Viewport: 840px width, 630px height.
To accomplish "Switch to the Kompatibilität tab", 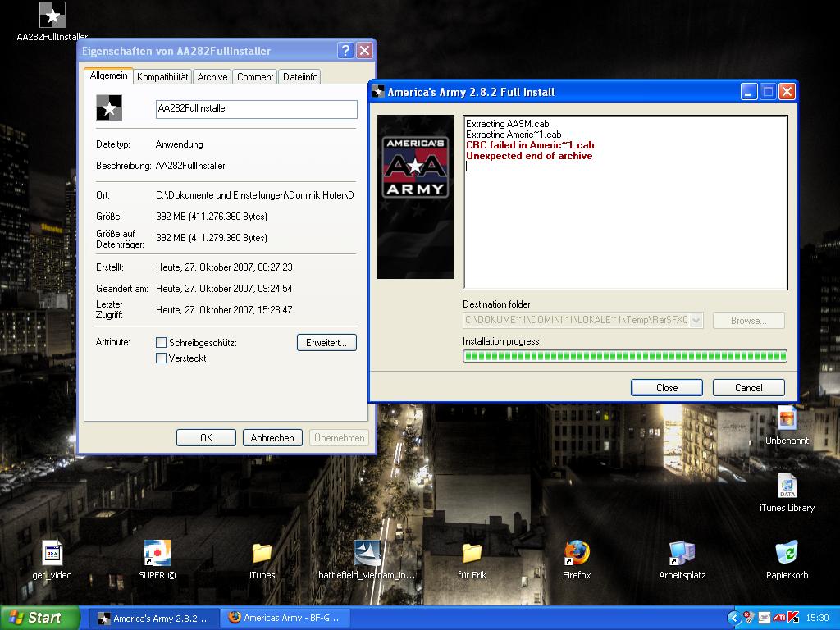I will pos(162,77).
